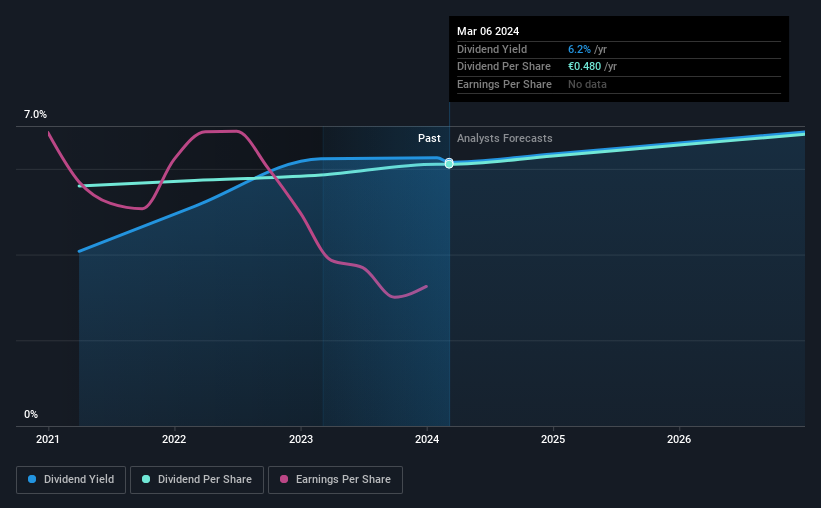The width and height of the screenshot is (821, 508).
Task: Hide the Dividend Per Share series
Action: [x=196, y=479]
